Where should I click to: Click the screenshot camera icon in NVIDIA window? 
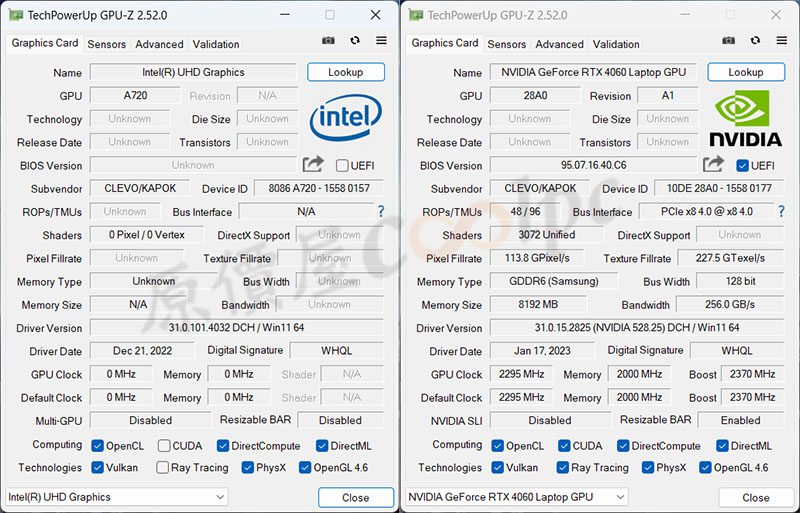point(729,41)
